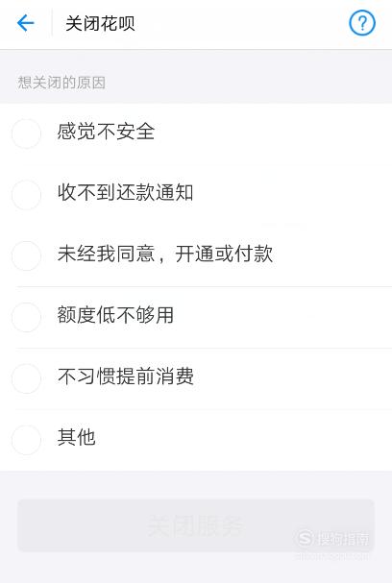
Task: Click the watermark URL below 搜狗指南
Action: 331,556
